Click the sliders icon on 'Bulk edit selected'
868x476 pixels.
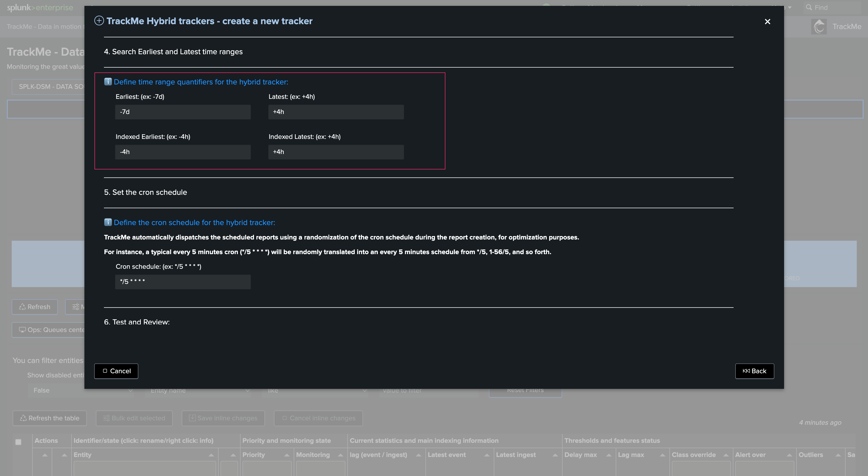pyautogui.click(x=106, y=418)
